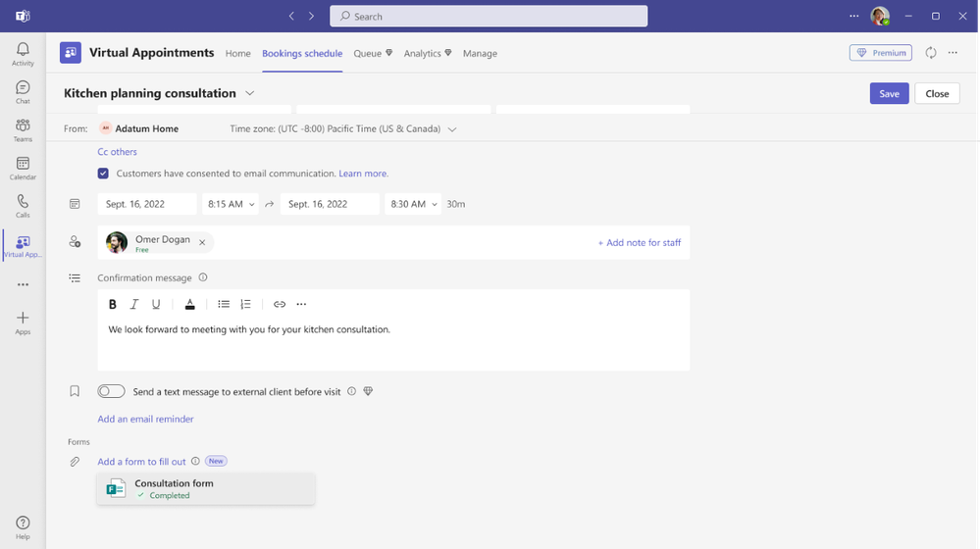The height and width of the screenshot is (549, 980).
Task: Open Calls from the sidebar
Action: coord(23,206)
